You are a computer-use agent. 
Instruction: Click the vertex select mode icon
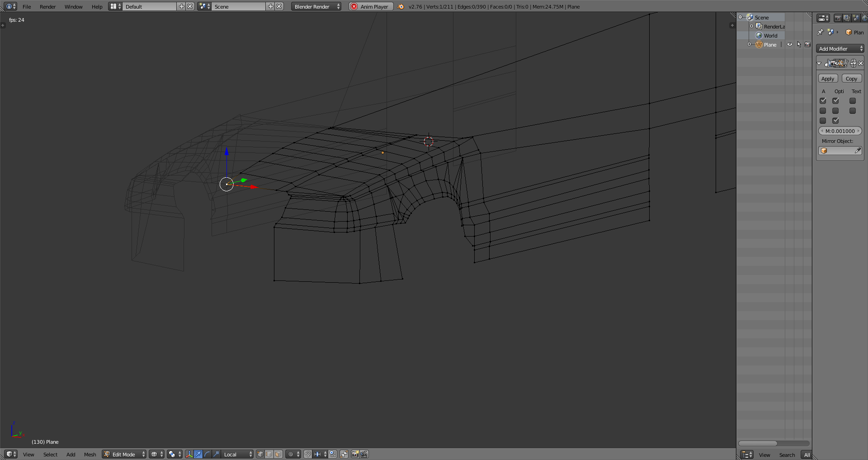pos(260,454)
